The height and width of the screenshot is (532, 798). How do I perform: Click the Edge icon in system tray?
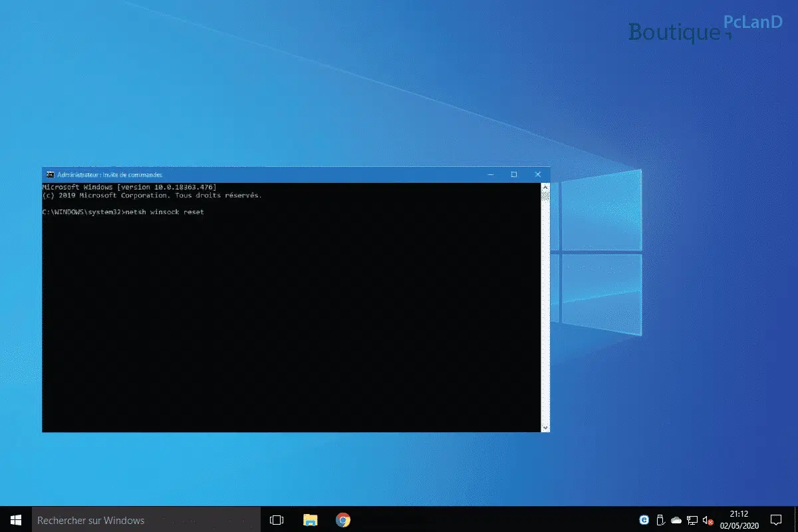click(644, 520)
